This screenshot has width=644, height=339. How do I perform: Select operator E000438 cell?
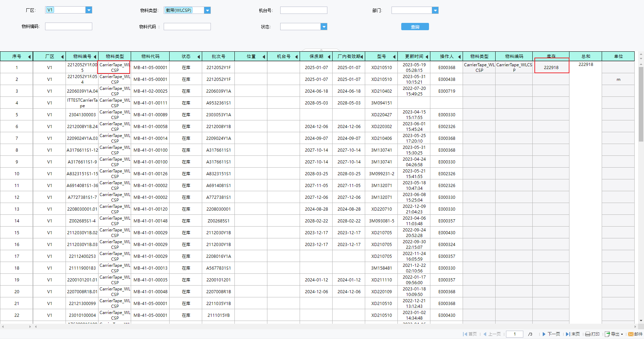[x=447, y=79]
